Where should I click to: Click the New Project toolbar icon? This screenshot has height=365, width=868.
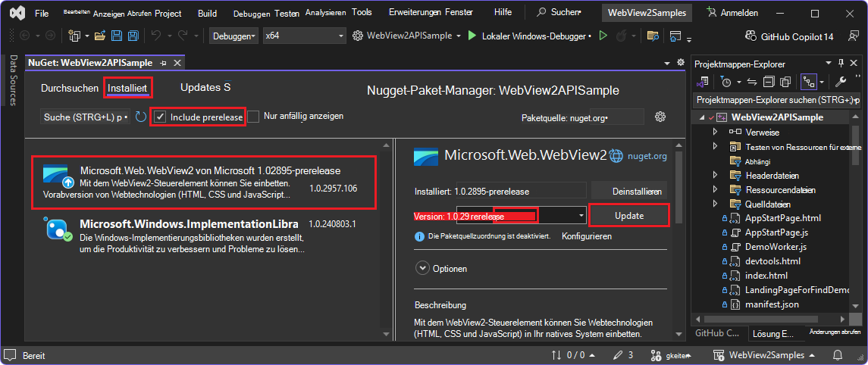[74, 36]
